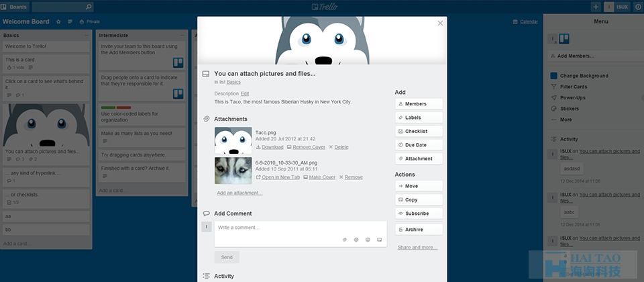Viewport: 644px width, 282px height.
Task: Open the Checklist option in Add section
Action: (419, 131)
